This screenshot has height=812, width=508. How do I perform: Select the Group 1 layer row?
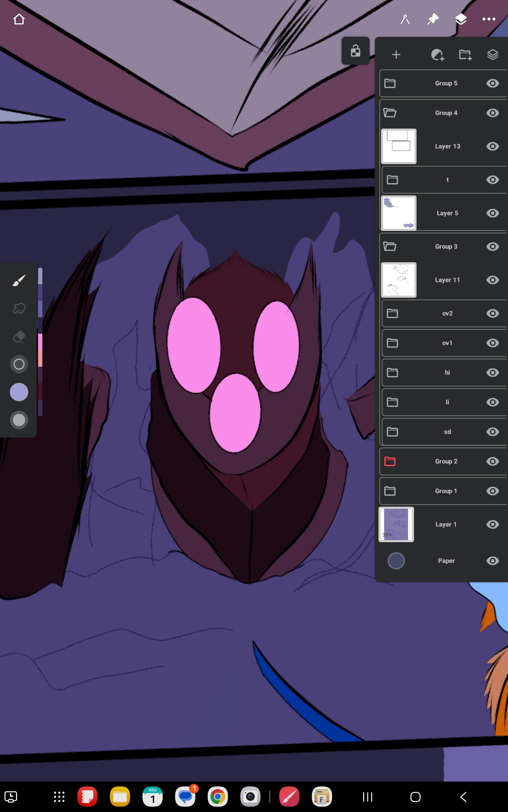coord(446,491)
